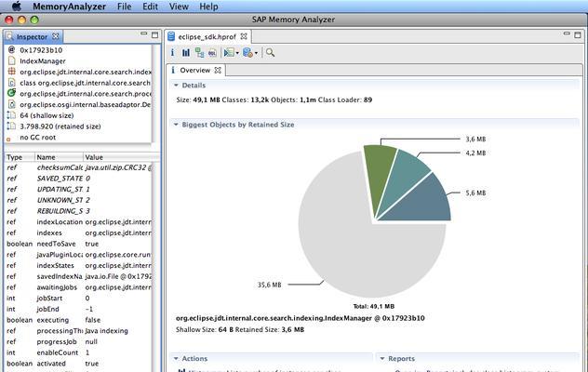The height and width of the screenshot is (372, 588).
Task: Select the Inspector tab
Action: (32, 37)
